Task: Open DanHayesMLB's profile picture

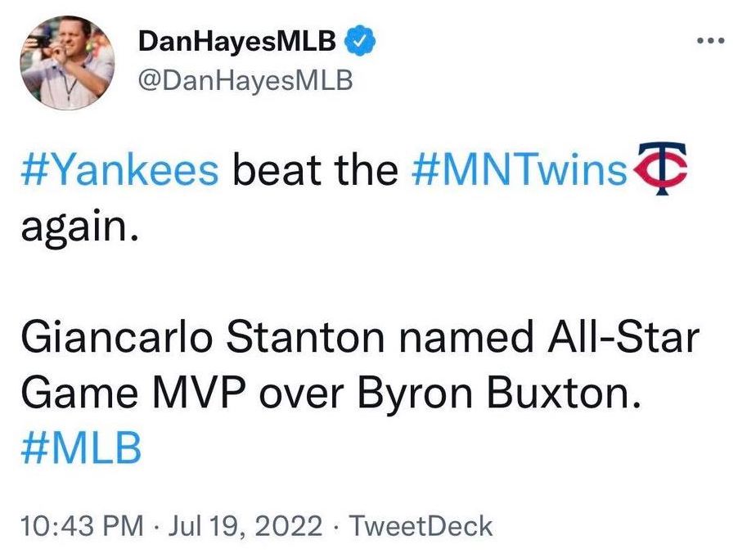Action: click(x=68, y=63)
